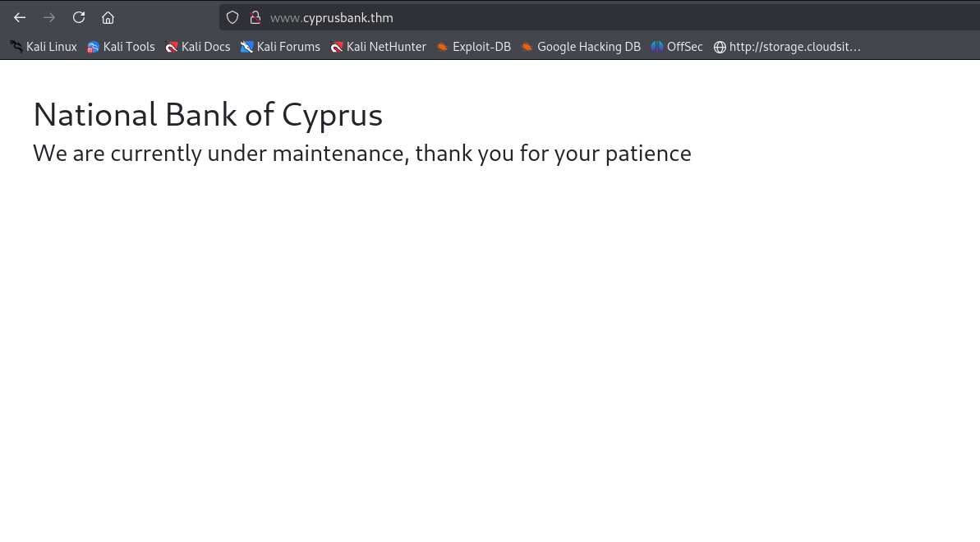Open the storage.cloudsit… bookmark
This screenshot has height=542, width=980.
pos(788,47)
